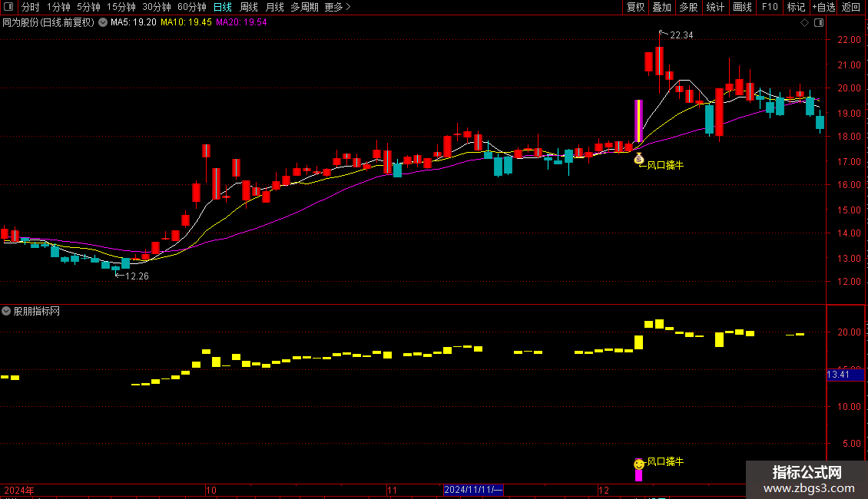868x499 pixels.
Task: Select the 1分钟 period tab
Action: (58, 7)
